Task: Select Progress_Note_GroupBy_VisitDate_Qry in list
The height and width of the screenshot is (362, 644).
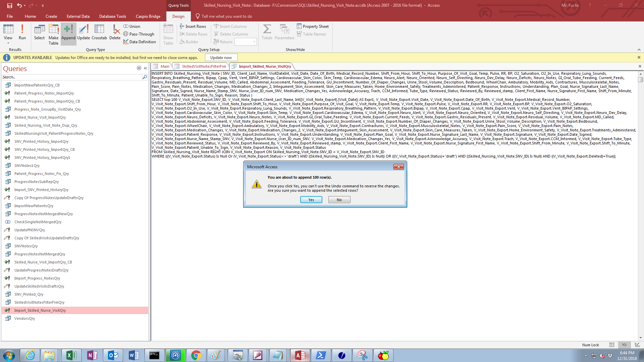Action: pos(75,109)
